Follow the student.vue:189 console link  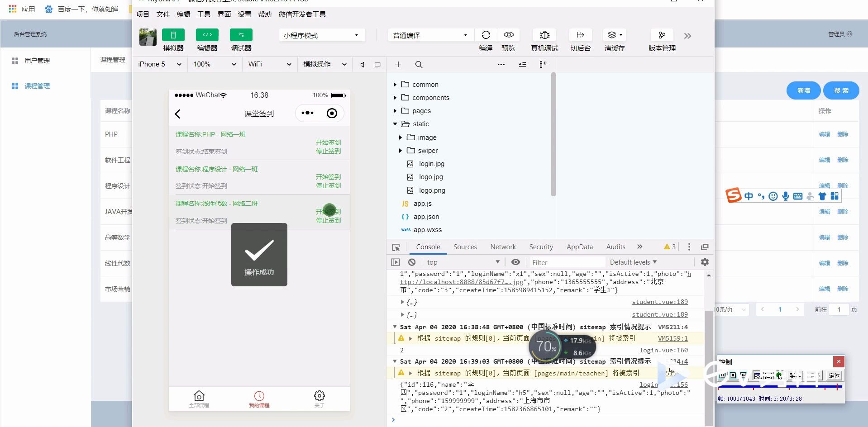pyautogui.click(x=660, y=302)
